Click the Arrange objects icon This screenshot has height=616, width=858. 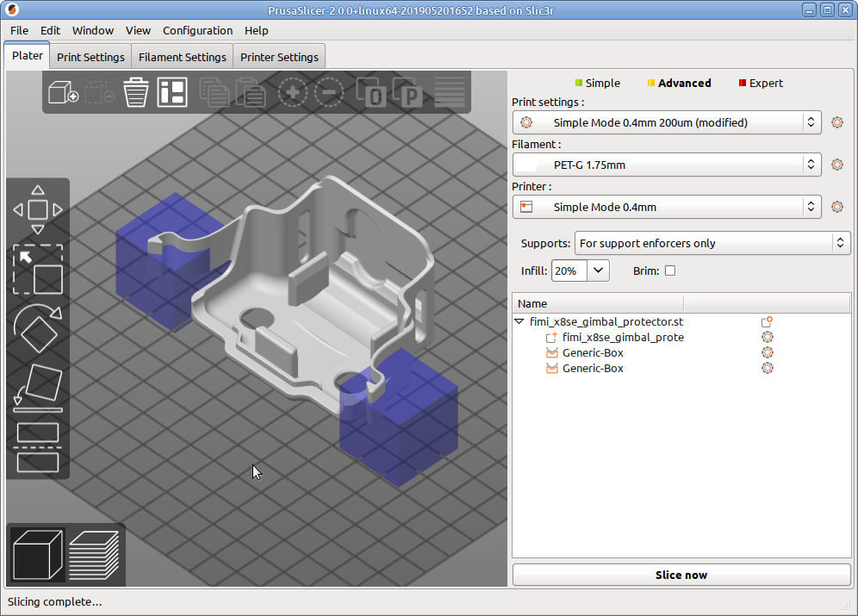(172, 92)
